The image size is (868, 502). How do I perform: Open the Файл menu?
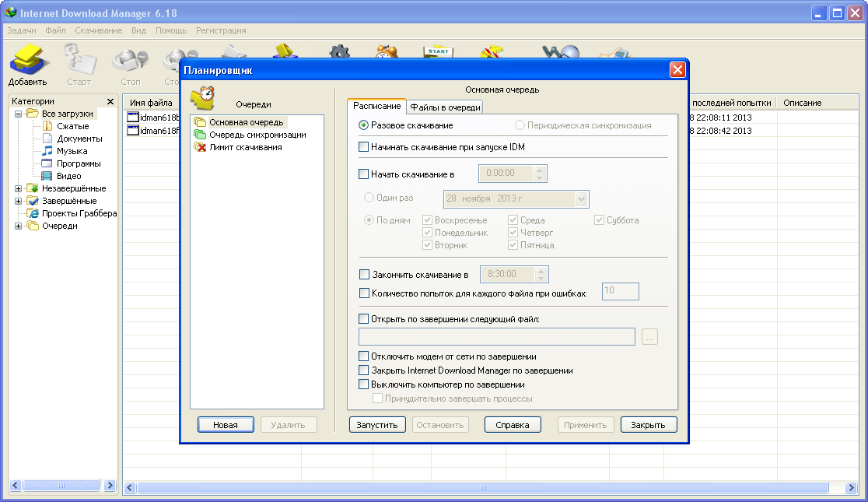(x=55, y=30)
